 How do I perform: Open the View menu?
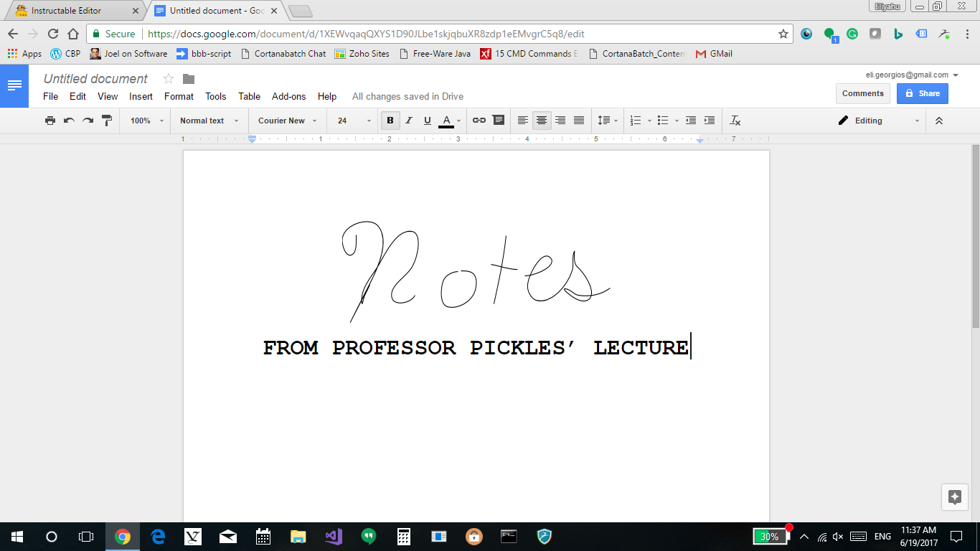108,96
